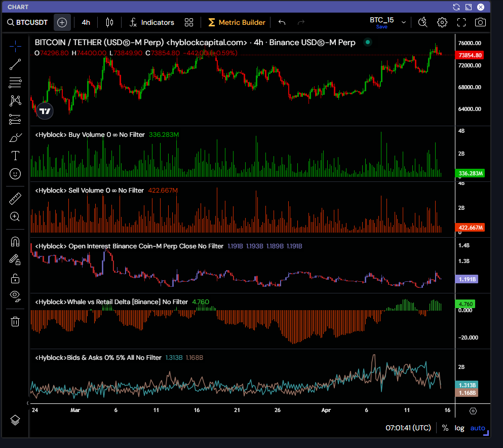Toggle percent scale mode
This screenshot has width=503, height=448.
click(445, 428)
